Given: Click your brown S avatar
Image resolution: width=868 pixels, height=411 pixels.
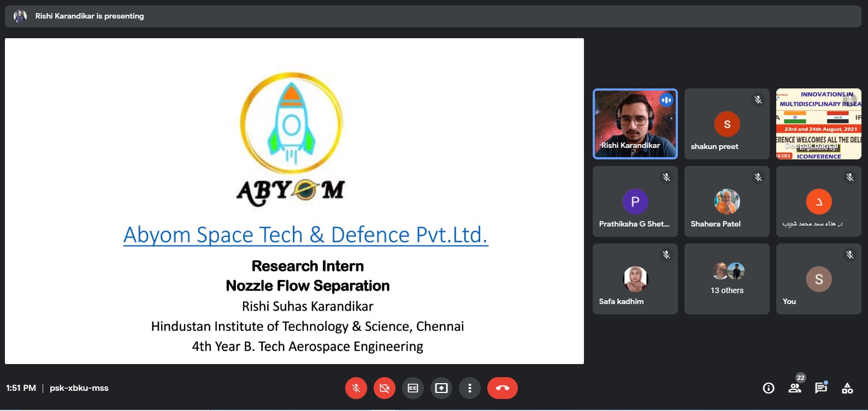Looking at the screenshot, I should (819, 279).
